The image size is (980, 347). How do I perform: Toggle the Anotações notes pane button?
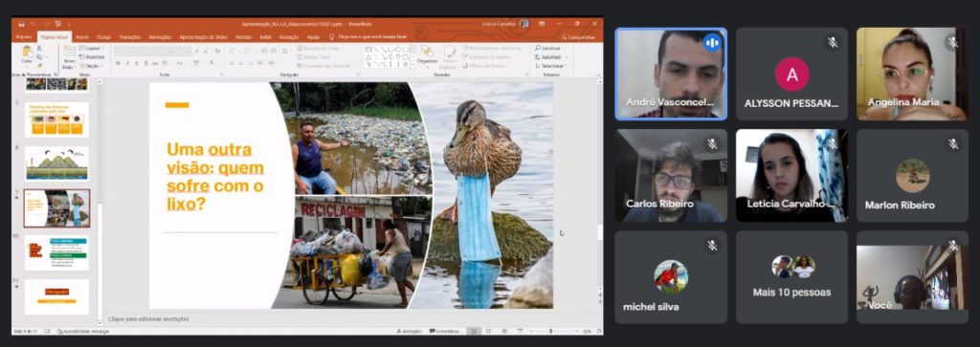412,332
